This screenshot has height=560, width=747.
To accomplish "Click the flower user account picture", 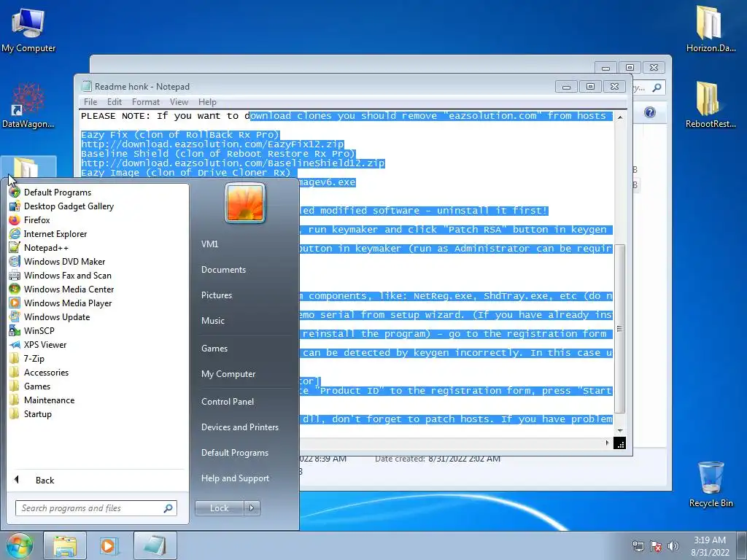I will tap(245, 203).
